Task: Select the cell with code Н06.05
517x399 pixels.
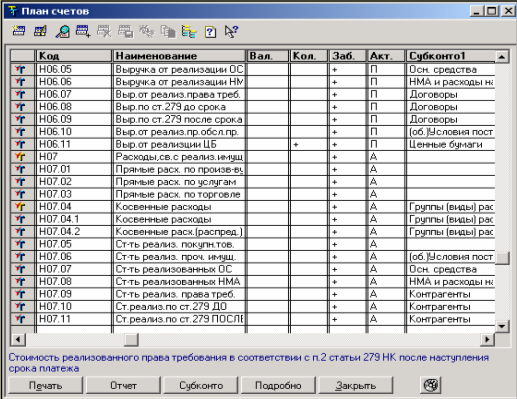Action: pyautogui.click(x=74, y=69)
